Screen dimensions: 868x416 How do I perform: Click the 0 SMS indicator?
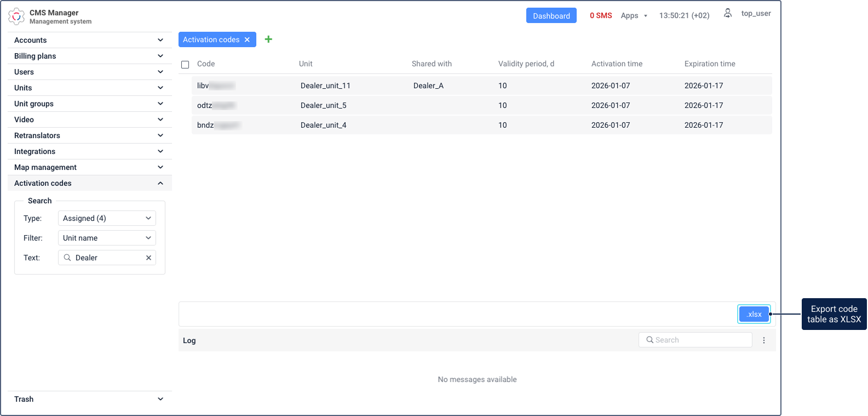coord(601,15)
